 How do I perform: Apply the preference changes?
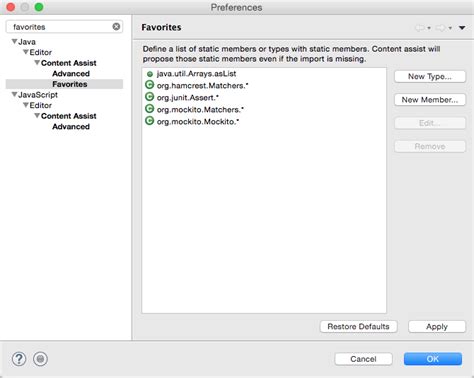(437, 326)
